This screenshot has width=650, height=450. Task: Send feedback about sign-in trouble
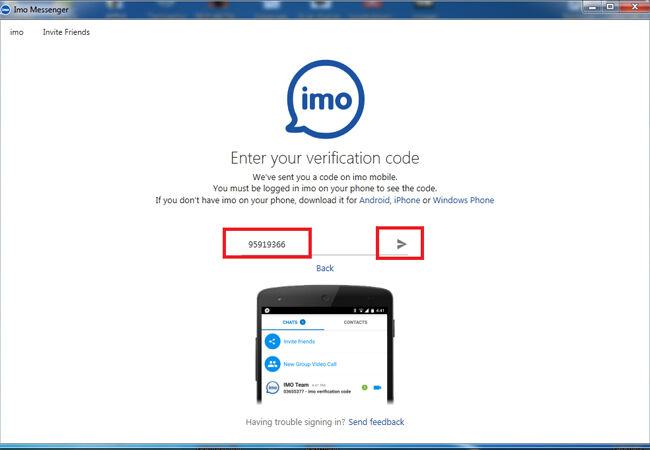point(376,422)
